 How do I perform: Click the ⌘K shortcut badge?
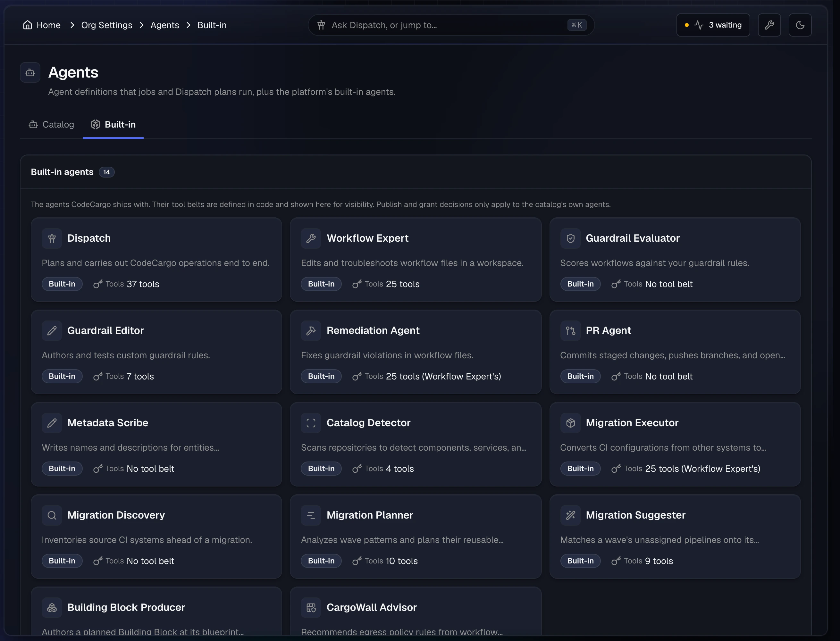coord(577,25)
